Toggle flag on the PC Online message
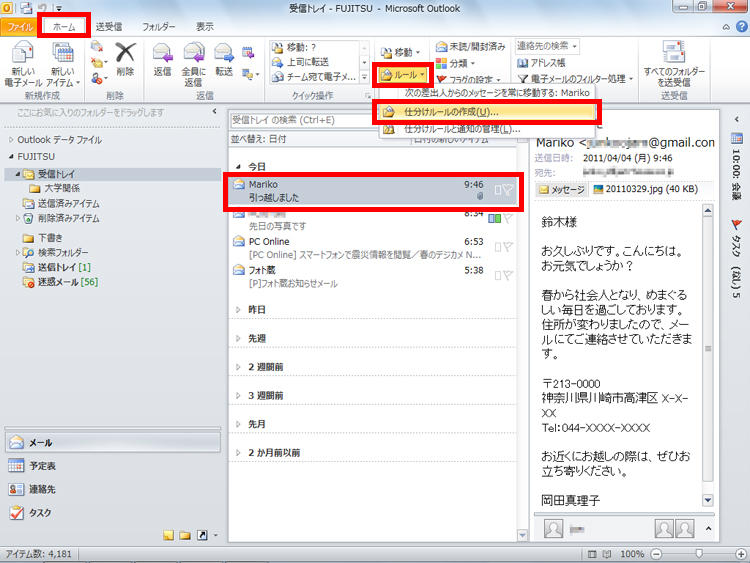 pyautogui.click(x=508, y=247)
